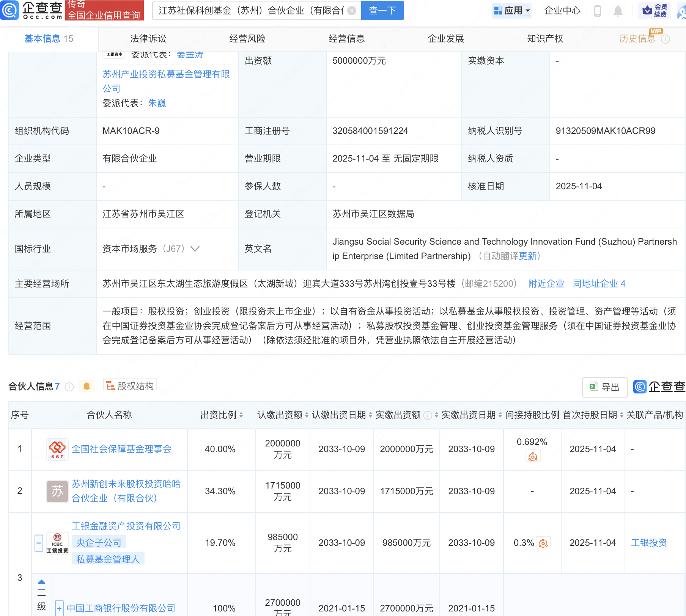Toggle sort on 首次持股日期 column
Viewport: 686px width, 616px height.
(x=621, y=415)
